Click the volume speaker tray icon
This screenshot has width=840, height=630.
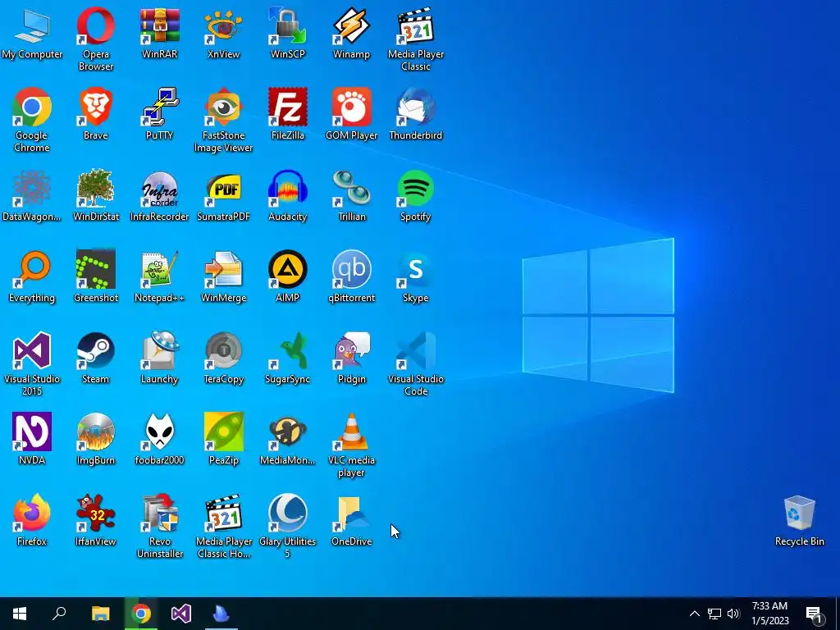733,614
